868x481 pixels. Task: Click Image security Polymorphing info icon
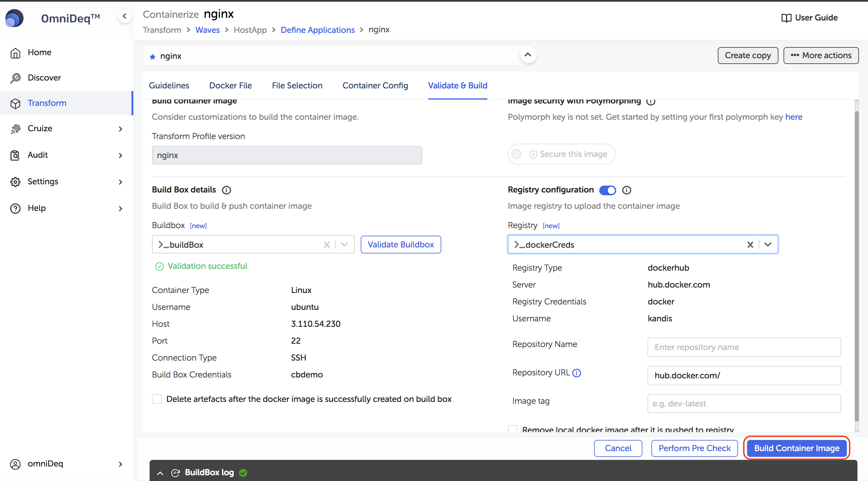click(651, 101)
